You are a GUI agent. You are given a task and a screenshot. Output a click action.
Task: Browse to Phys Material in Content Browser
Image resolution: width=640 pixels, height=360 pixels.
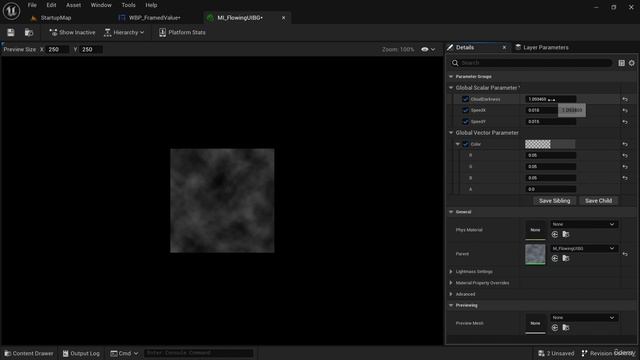point(566,234)
